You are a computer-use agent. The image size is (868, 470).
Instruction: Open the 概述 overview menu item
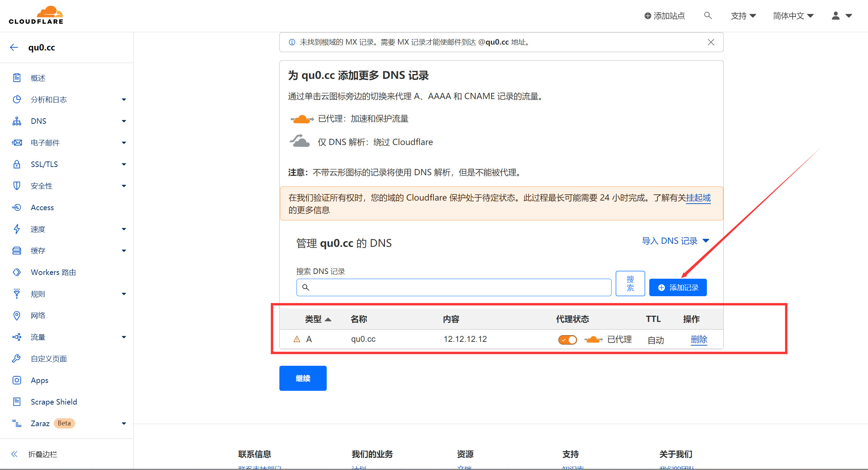click(38, 78)
